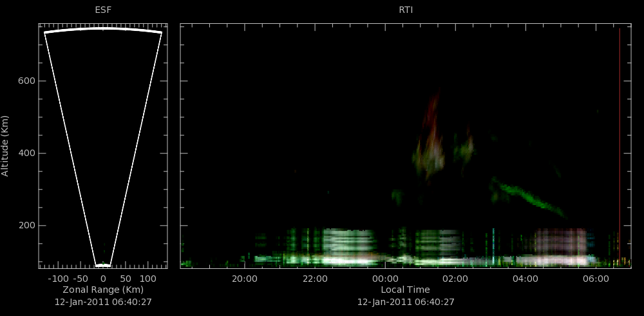Click the 0 zonal range tick label
The image size is (644, 316).
pyautogui.click(x=104, y=279)
